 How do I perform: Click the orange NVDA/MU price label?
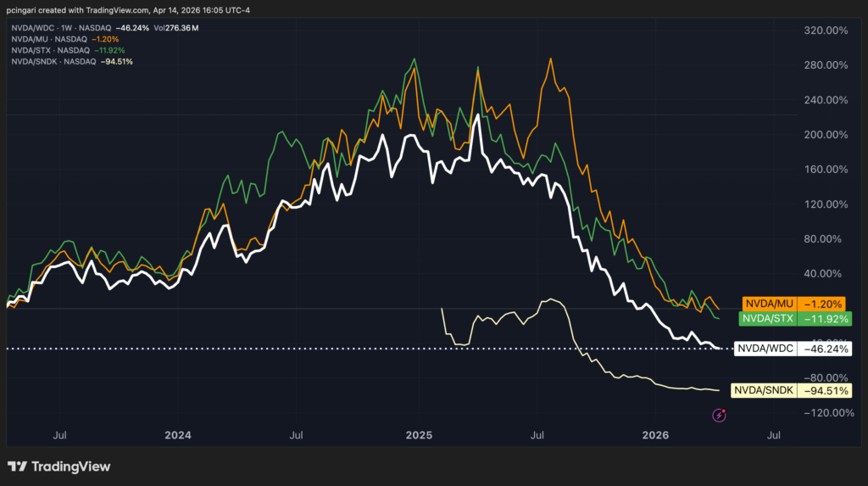(x=796, y=303)
